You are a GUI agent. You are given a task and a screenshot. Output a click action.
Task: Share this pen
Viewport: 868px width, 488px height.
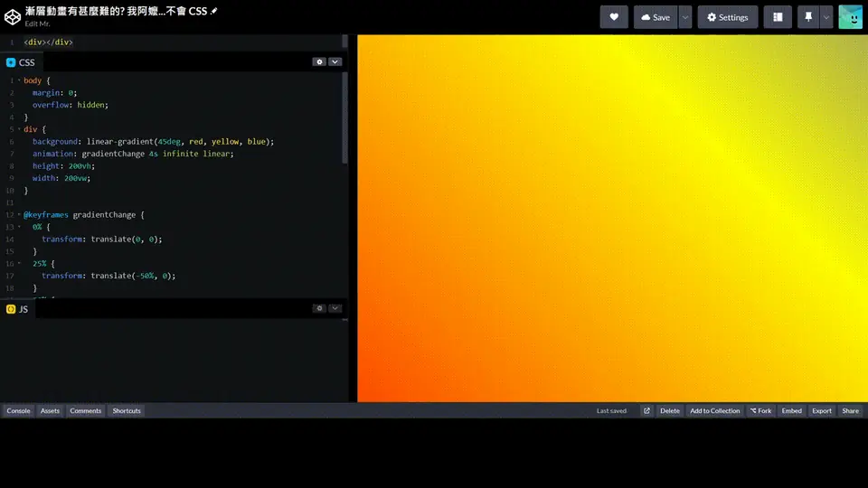click(x=850, y=410)
